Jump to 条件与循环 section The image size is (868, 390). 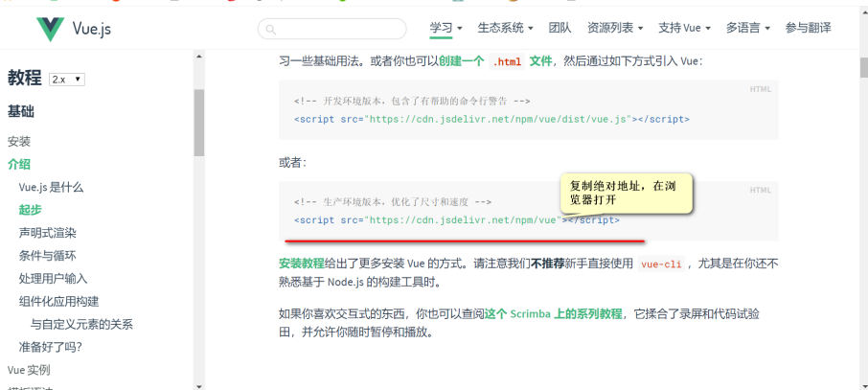click(x=48, y=256)
